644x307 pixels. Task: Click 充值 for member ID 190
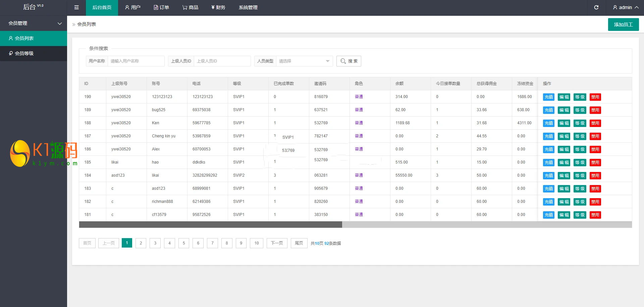coord(548,97)
